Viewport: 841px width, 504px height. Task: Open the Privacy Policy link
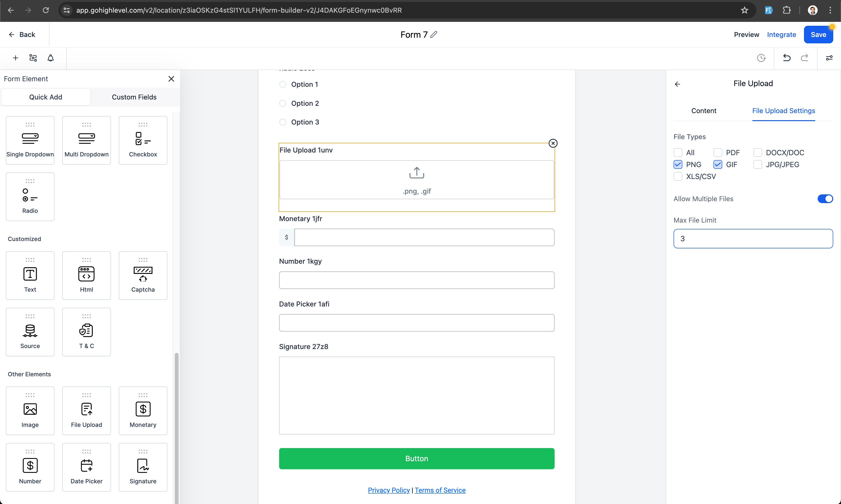pyautogui.click(x=389, y=490)
